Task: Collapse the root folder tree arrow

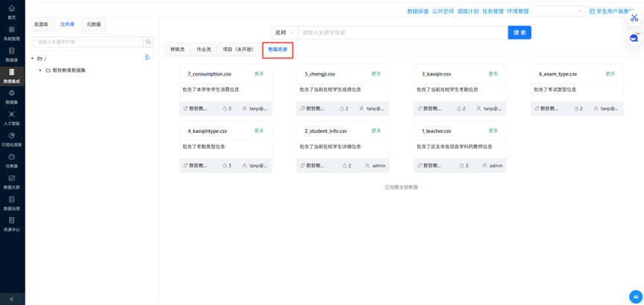Action: point(33,58)
